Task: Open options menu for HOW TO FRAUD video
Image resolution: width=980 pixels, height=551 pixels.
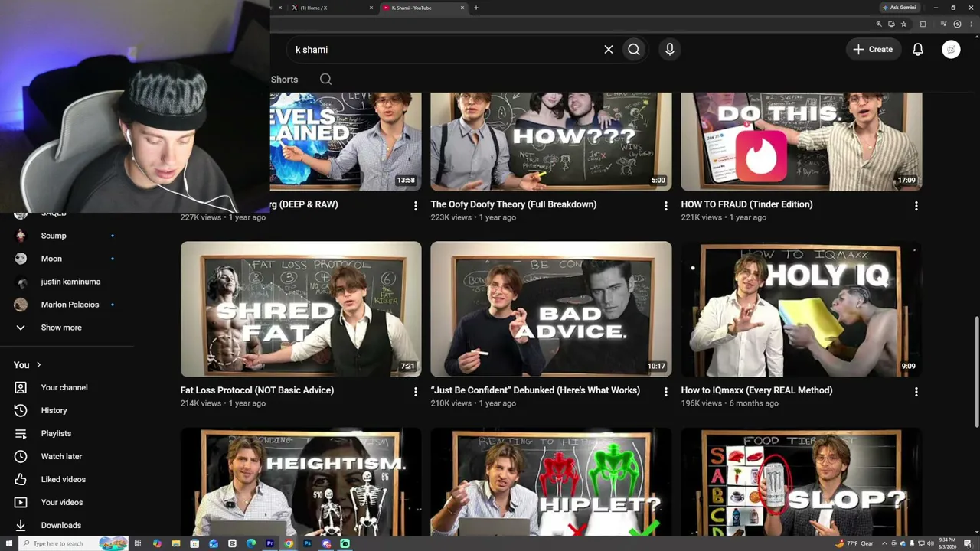Action: tap(916, 206)
